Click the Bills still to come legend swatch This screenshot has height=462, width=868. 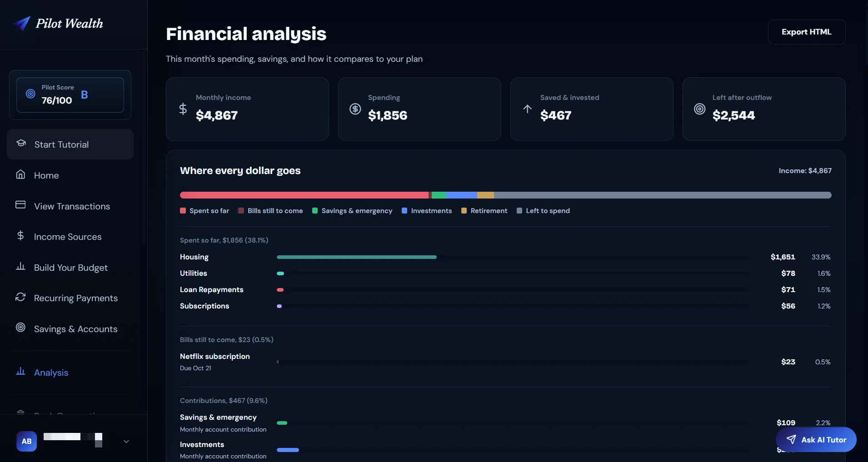click(x=241, y=211)
